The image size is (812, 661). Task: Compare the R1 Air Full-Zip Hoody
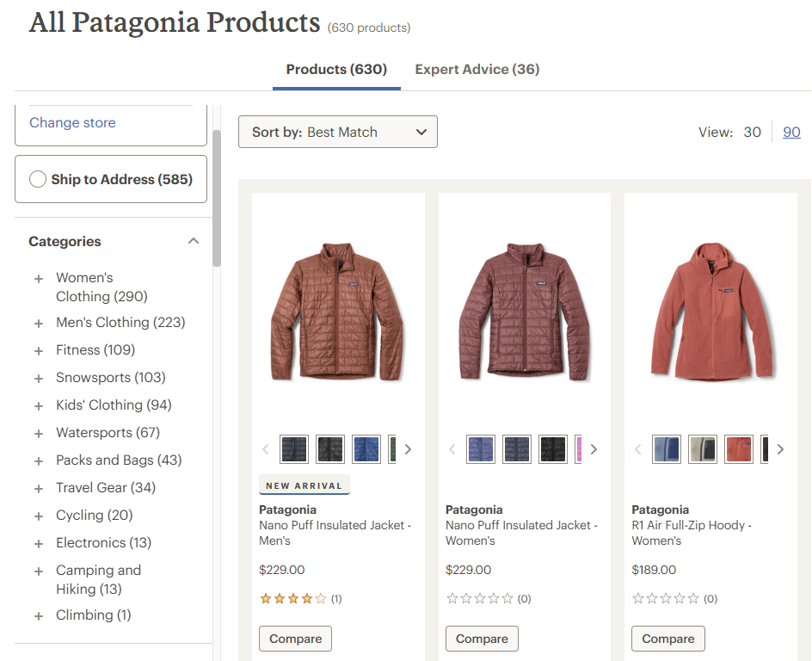(x=668, y=639)
